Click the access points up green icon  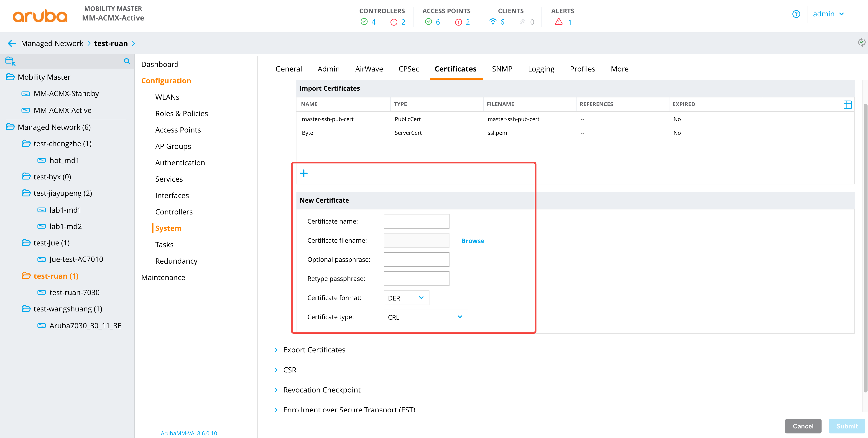(428, 22)
